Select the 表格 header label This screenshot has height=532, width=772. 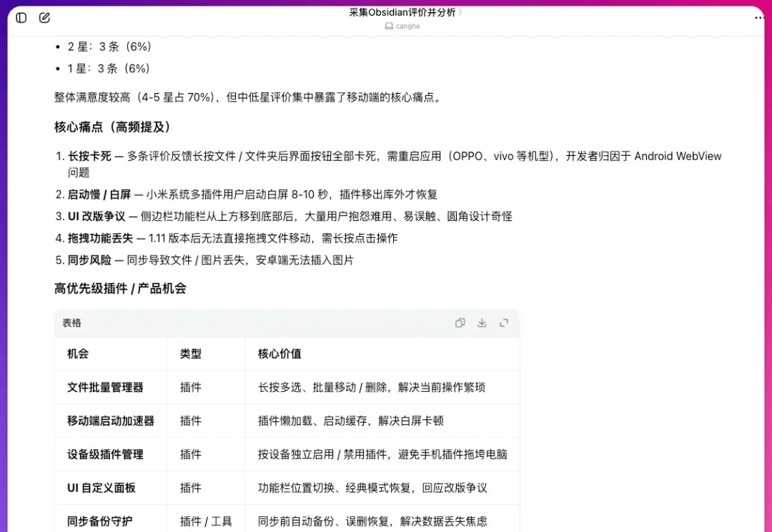click(72, 323)
